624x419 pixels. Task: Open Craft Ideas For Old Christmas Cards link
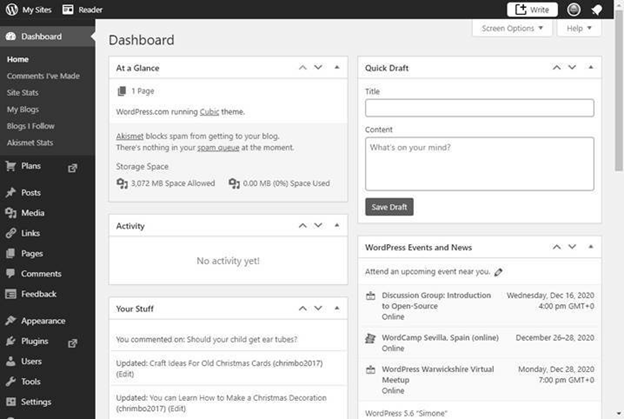tap(210, 363)
